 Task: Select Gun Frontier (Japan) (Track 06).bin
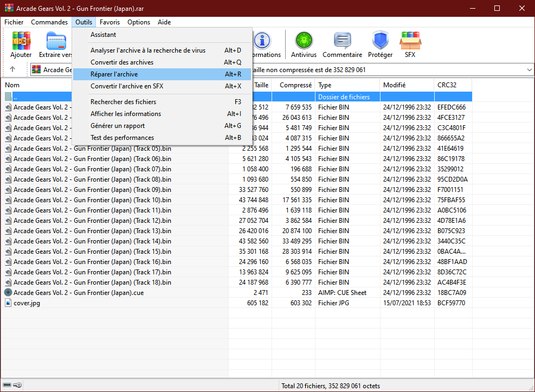[93, 159]
